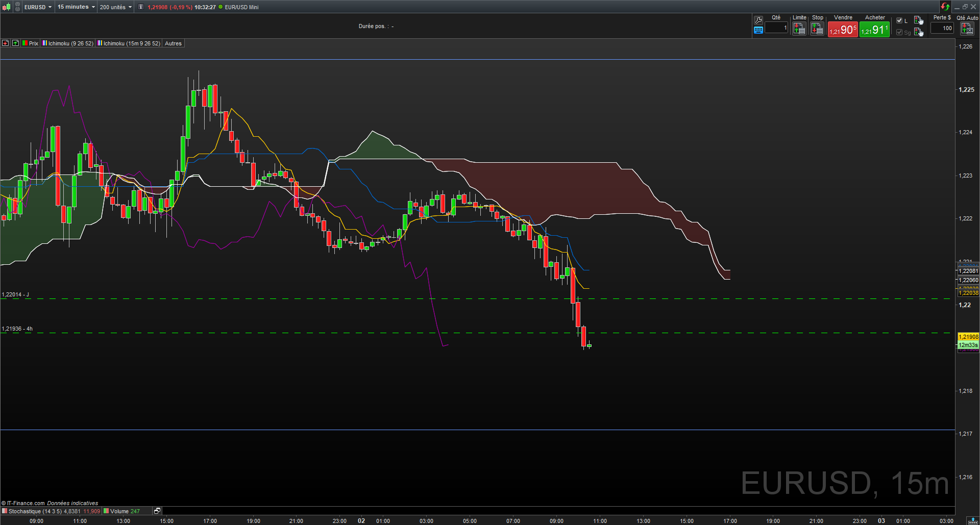This screenshot has width=980, height=525.
Task: Click the Prix red-green color swatch
Action: tap(24, 43)
